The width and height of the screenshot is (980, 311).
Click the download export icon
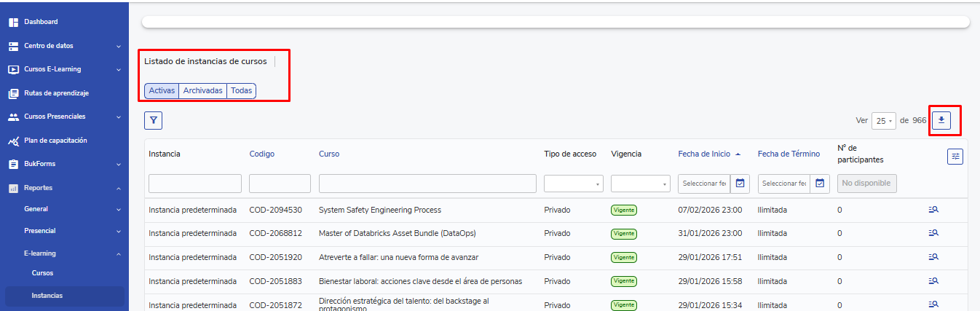(941, 120)
